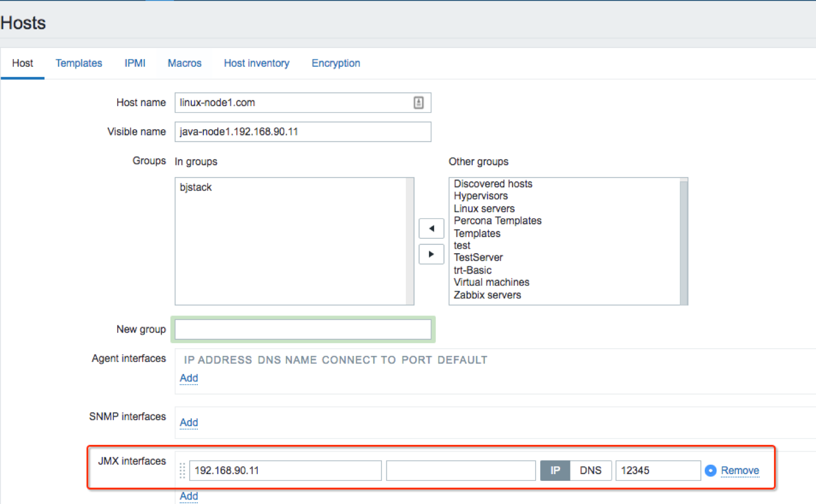Select Percona Templates in Other groups
816x504 pixels.
(497, 221)
